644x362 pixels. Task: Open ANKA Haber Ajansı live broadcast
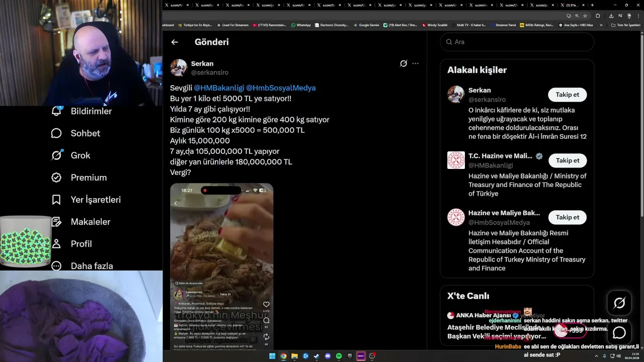pos(517,325)
